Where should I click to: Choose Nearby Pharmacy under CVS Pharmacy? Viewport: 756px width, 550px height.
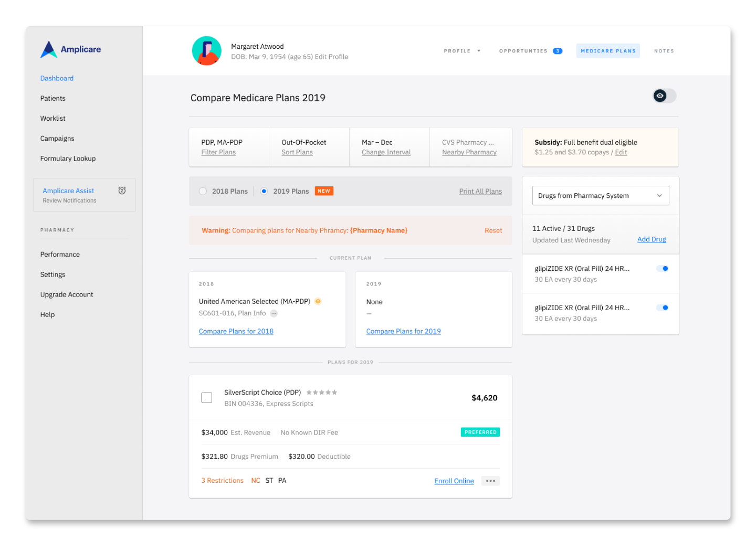pyautogui.click(x=469, y=152)
